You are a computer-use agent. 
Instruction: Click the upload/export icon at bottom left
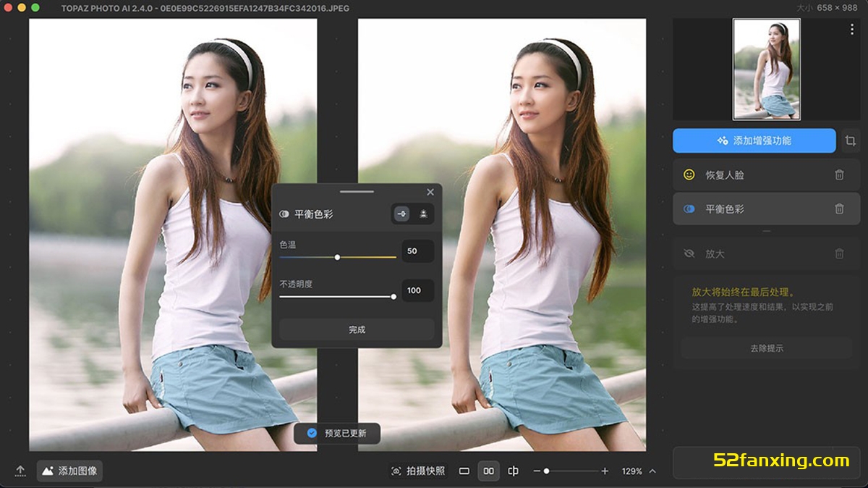point(20,471)
